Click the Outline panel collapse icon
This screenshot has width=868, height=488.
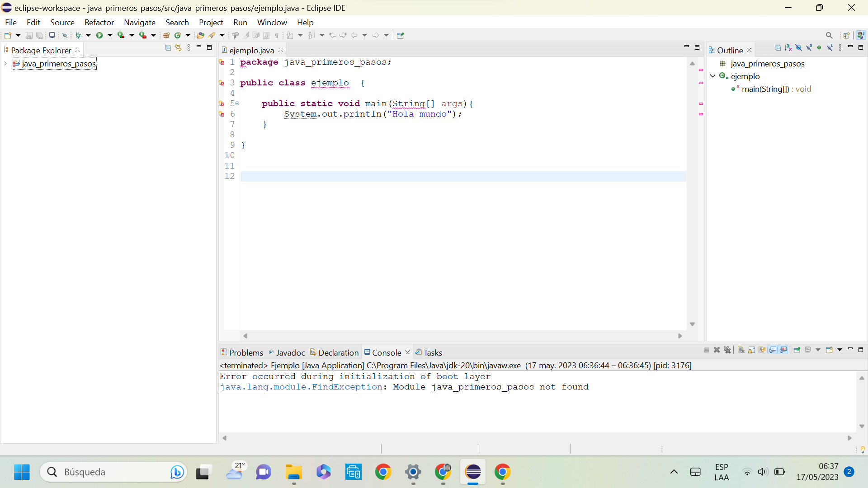[778, 47]
